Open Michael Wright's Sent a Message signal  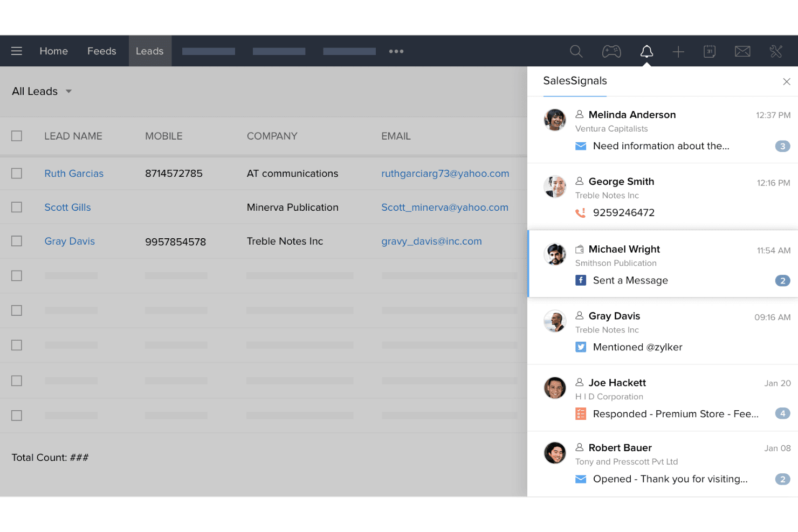pyautogui.click(x=630, y=280)
